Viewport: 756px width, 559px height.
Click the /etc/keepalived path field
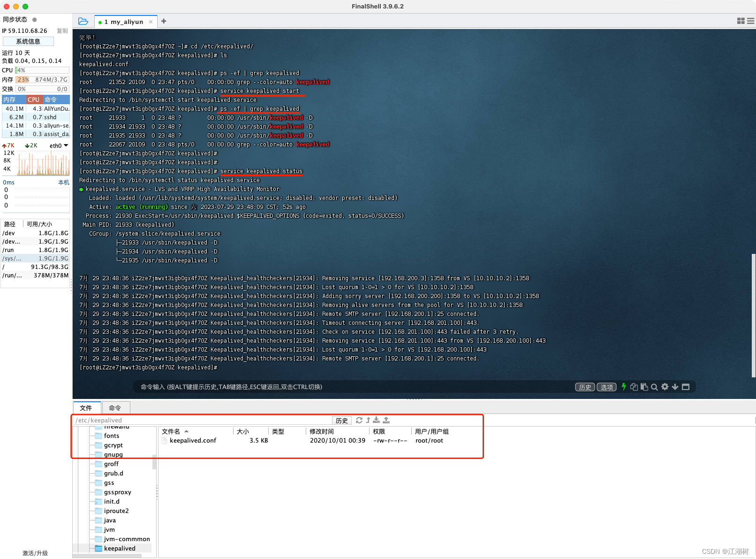(203, 420)
